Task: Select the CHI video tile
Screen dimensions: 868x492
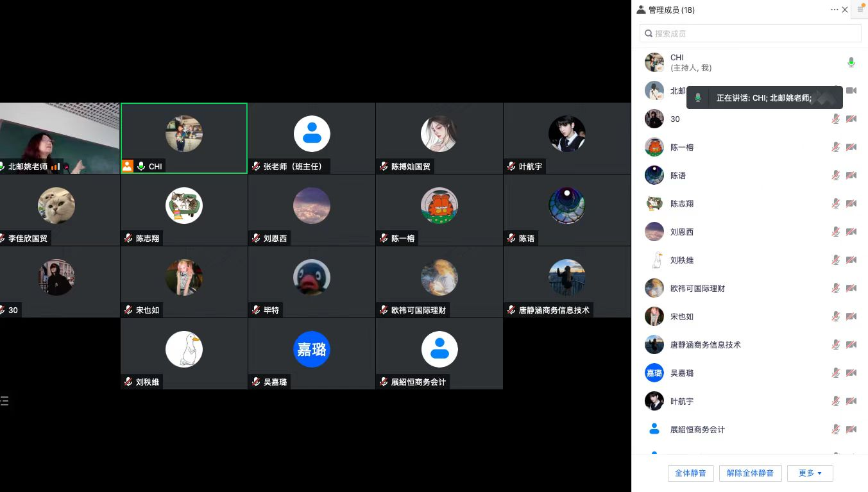Action: tap(184, 138)
